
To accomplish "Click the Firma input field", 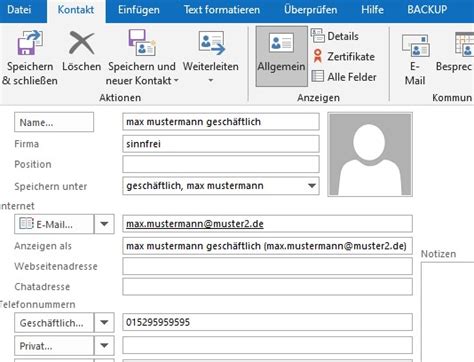I will point(221,144).
